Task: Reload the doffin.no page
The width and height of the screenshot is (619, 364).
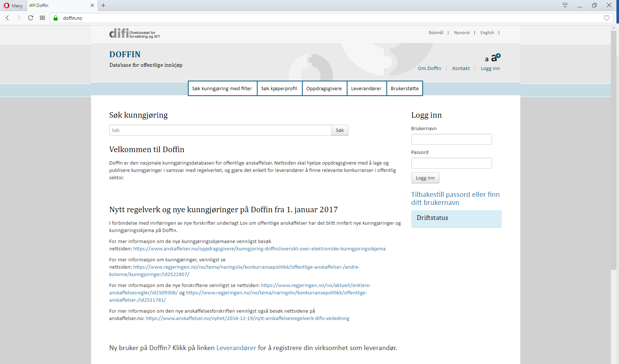Action: tap(30, 18)
